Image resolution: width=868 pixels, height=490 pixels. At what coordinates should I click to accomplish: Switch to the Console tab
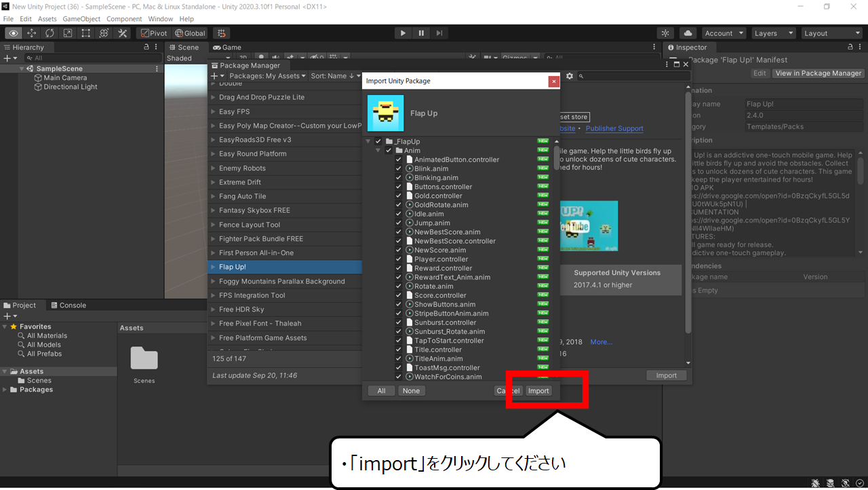tap(68, 305)
